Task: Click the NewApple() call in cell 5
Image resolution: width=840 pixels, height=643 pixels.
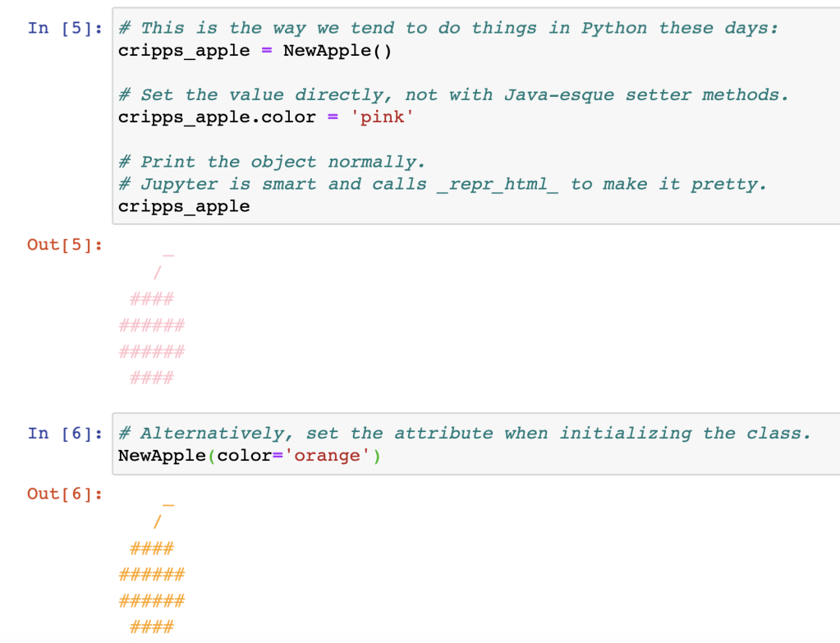Action: (337, 51)
